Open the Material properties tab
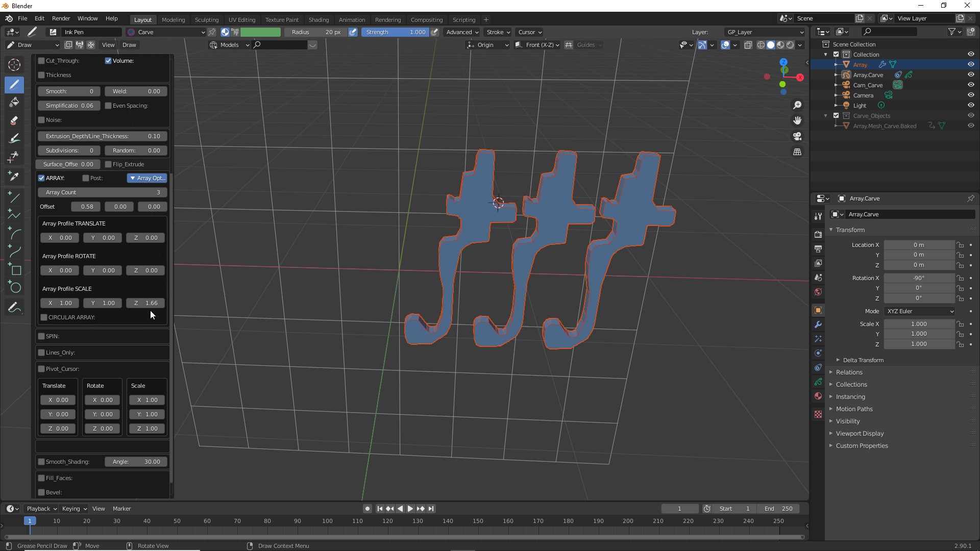 818,396
